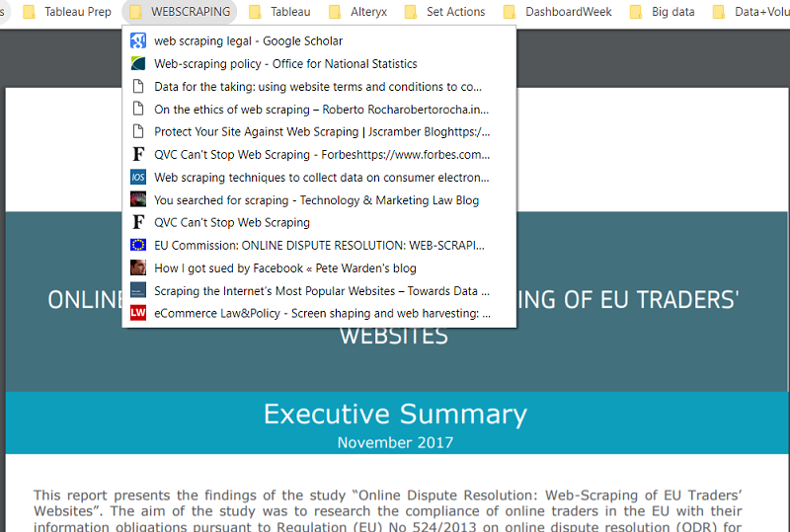The width and height of the screenshot is (790, 532).
Task: Click the Forbes F icon of shorter QVC entry
Action: coord(138,222)
